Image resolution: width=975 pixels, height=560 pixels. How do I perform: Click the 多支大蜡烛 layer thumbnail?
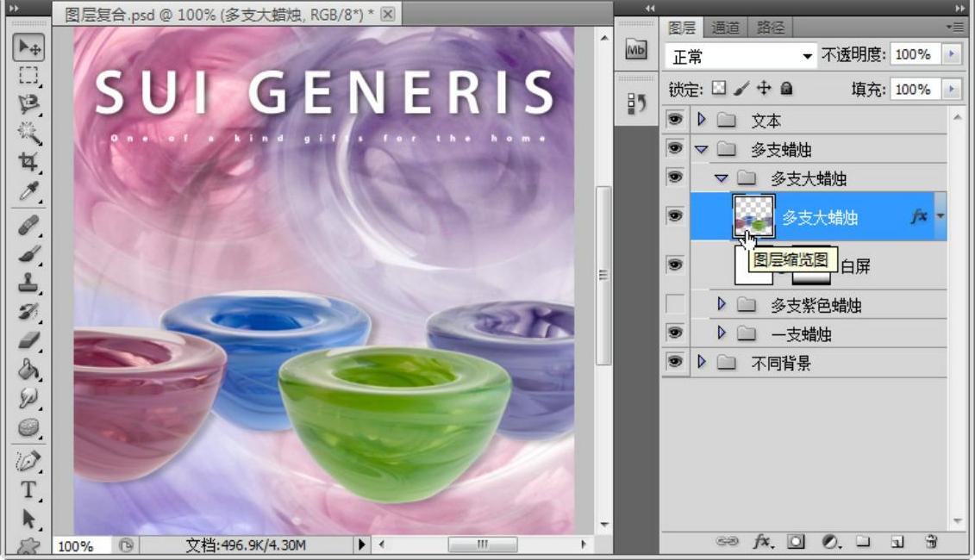coord(753,216)
